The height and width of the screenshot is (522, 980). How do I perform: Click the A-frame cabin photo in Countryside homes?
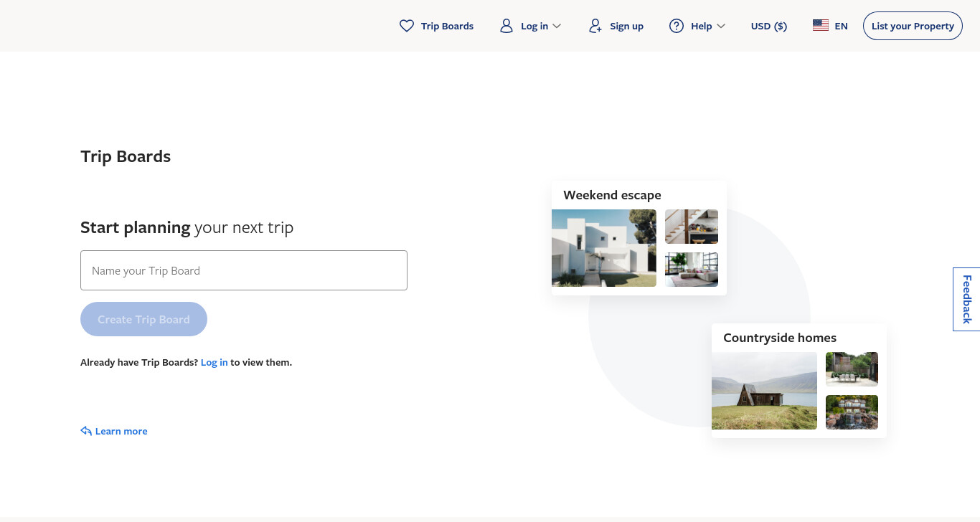pyautogui.click(x=764, y=391)
